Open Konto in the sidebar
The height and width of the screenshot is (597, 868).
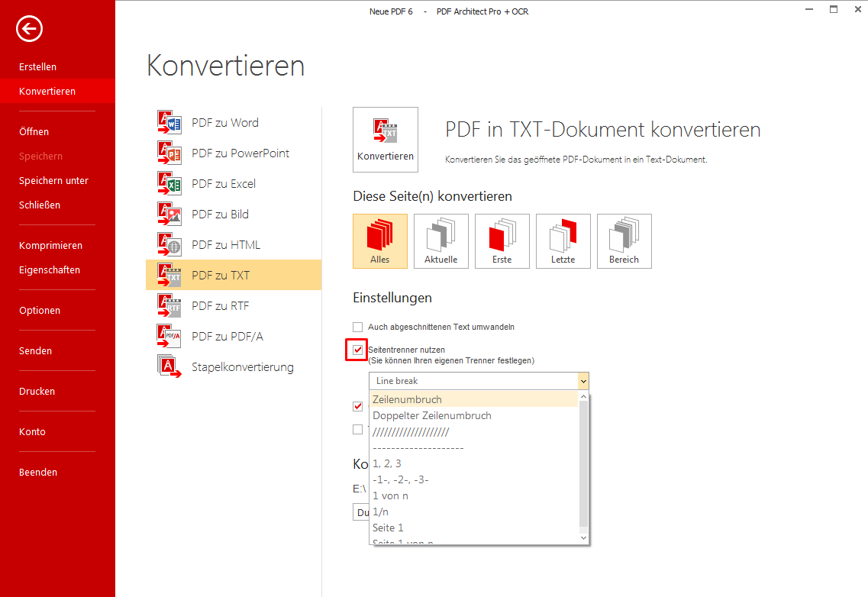pyautogui.click(x=57, y=431)
